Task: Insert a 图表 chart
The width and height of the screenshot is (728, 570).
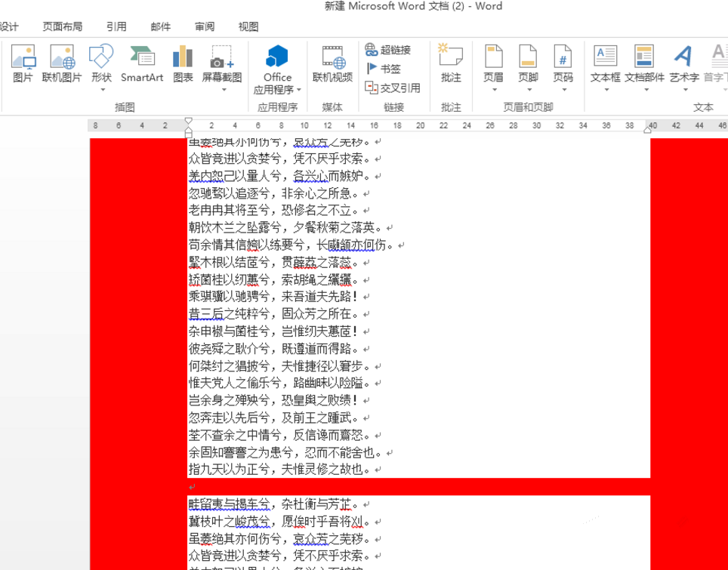Action: point(183,63)
